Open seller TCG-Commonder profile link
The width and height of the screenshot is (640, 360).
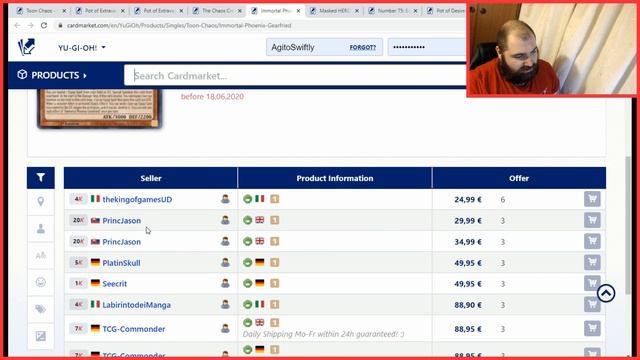pyautogui.click(x=133, y=329)
